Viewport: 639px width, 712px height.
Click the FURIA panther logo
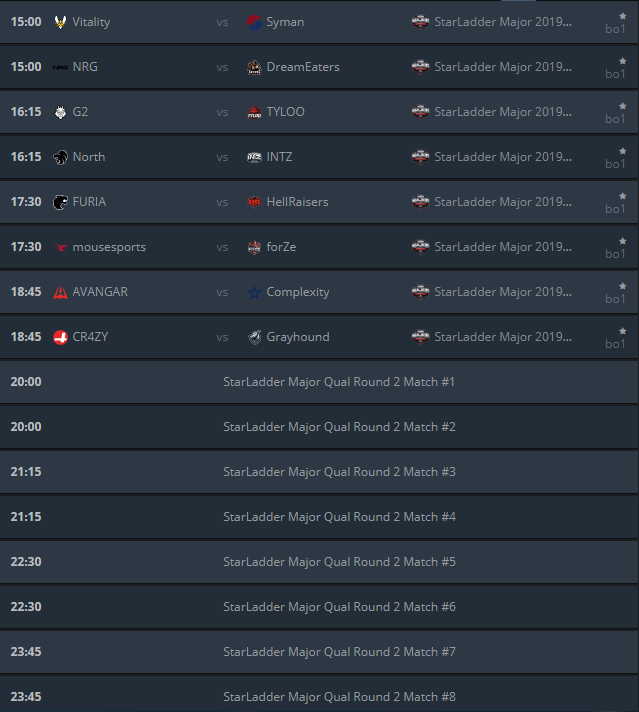[x=61, y=202]
